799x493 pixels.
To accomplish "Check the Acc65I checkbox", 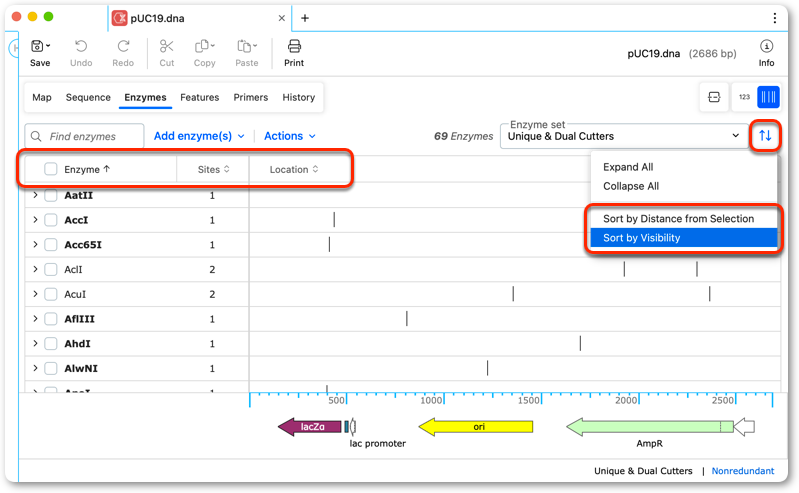I will (x=50, y=245).
